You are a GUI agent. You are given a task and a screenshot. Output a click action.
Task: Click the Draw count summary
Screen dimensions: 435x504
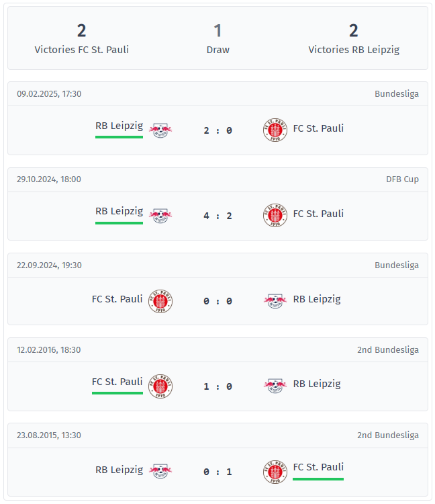tap(217, 39)
